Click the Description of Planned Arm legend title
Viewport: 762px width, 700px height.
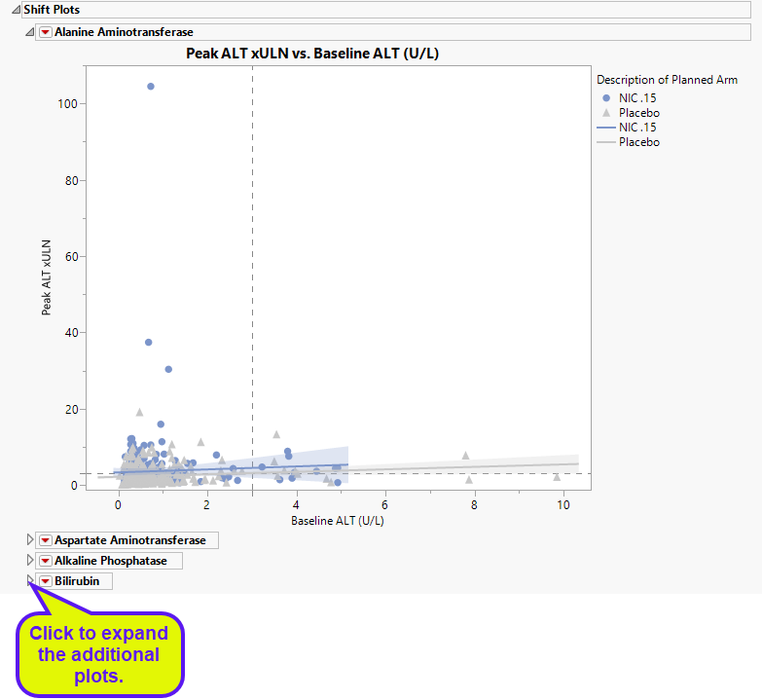(x=667, y=80)
